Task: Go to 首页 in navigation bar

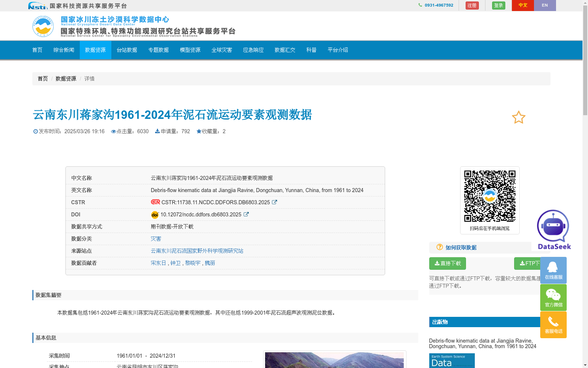Action: 37,50
